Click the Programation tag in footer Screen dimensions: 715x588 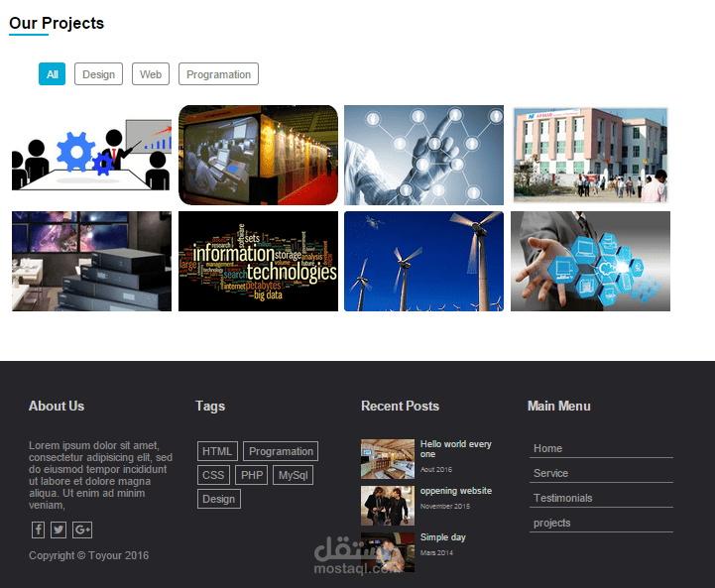coord(281,451)
